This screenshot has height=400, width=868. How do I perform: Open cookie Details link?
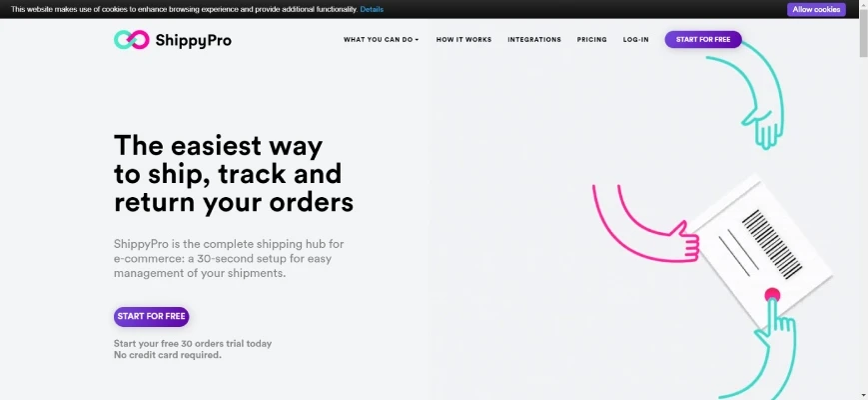pos(372,9)
